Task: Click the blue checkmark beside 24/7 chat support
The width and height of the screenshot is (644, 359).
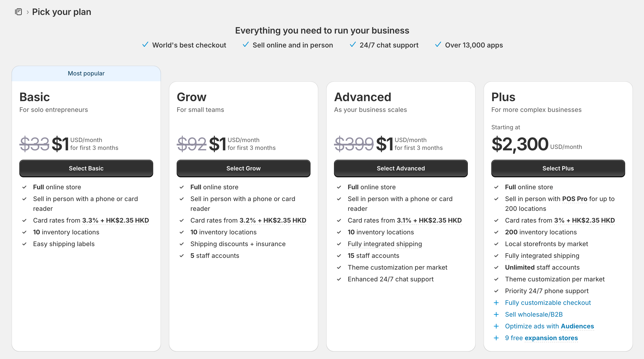Action: [353, 45]
